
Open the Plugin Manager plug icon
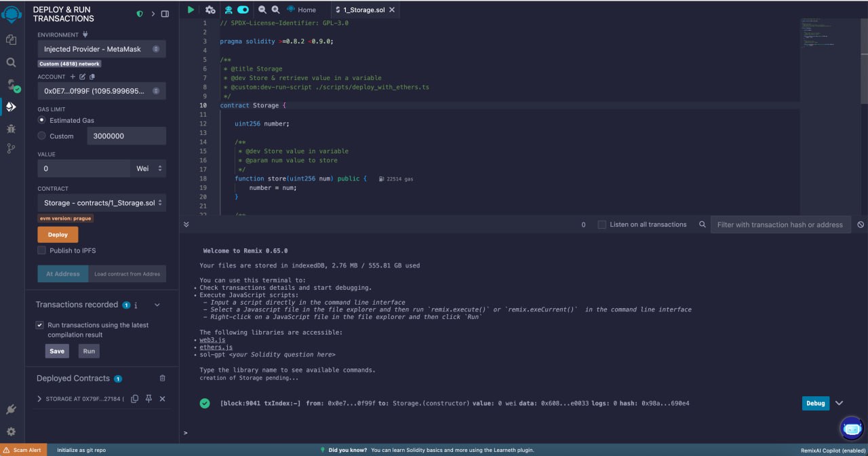point(11,409)
